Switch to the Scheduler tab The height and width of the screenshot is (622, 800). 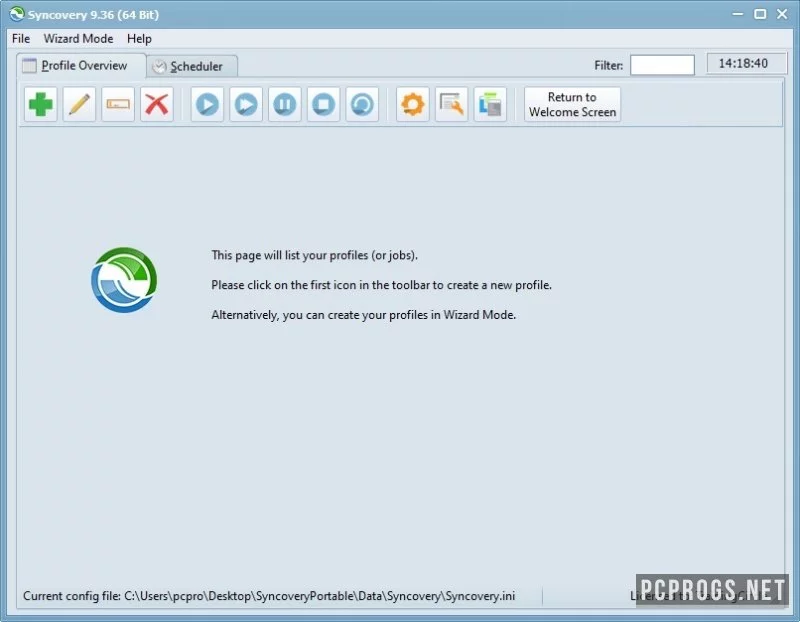(x=192, y=66)
